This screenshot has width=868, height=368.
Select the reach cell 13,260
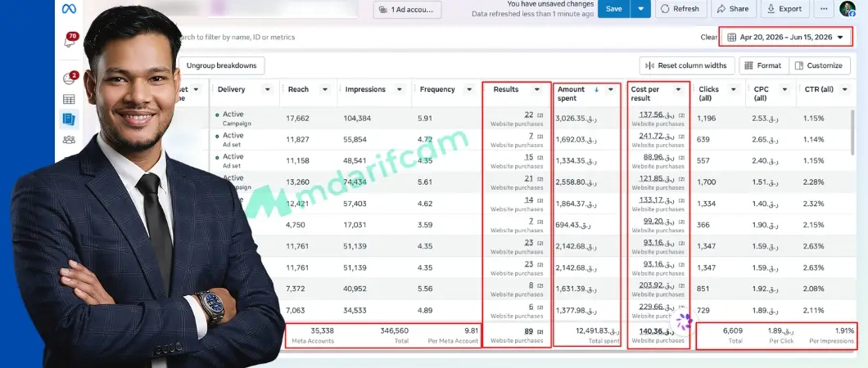coord(298,182)
